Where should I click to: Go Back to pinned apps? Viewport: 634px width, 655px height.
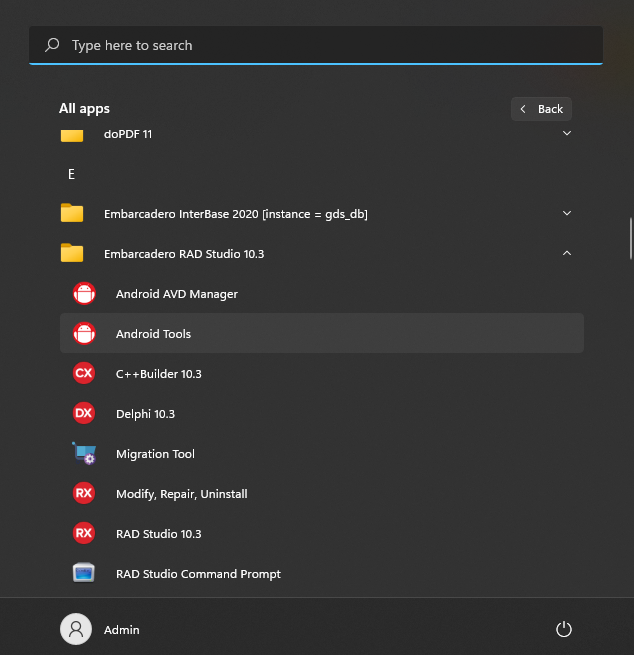541,109
